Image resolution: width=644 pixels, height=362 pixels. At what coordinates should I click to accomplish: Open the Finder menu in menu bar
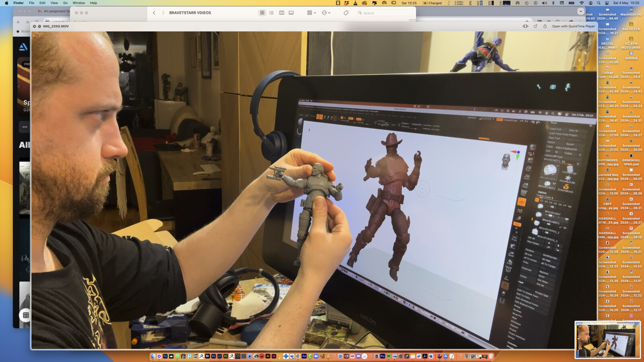coord(19,3)
